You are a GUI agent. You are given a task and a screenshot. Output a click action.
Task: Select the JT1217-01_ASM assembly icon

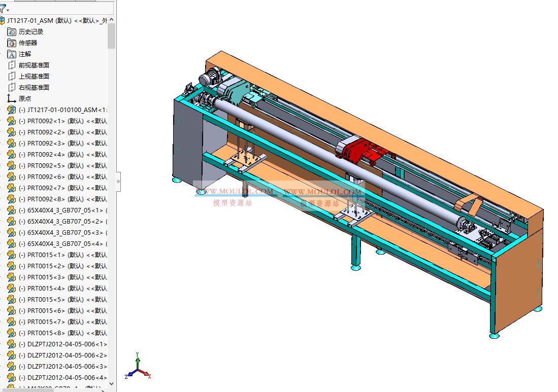pos(5,20)
